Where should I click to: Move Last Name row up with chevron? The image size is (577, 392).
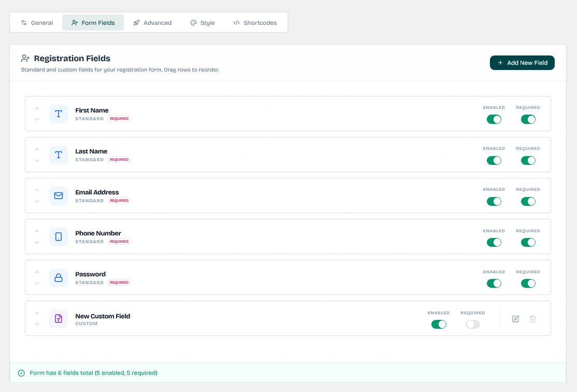click(37, 149)
